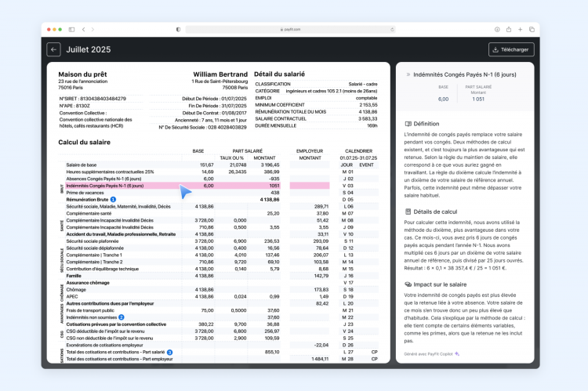Click the SALAIRE CONTRACTUEL 3 583,33 line

pyautogui.click(x=316, y=119)
